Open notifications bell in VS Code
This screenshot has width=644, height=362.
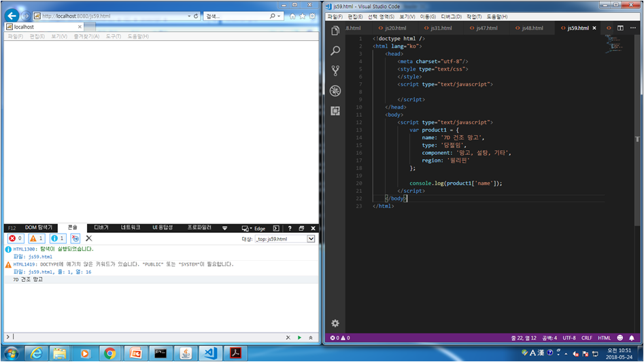[632, 338]
